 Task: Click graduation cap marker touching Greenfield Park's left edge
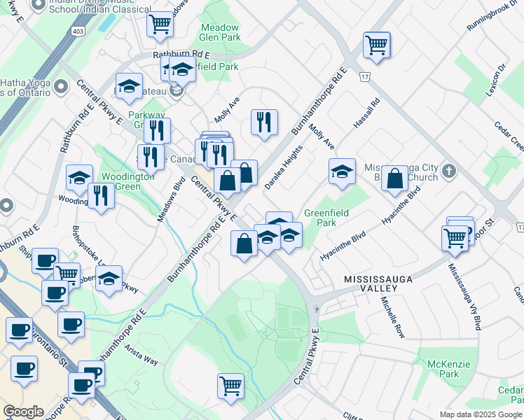[289, 235]
